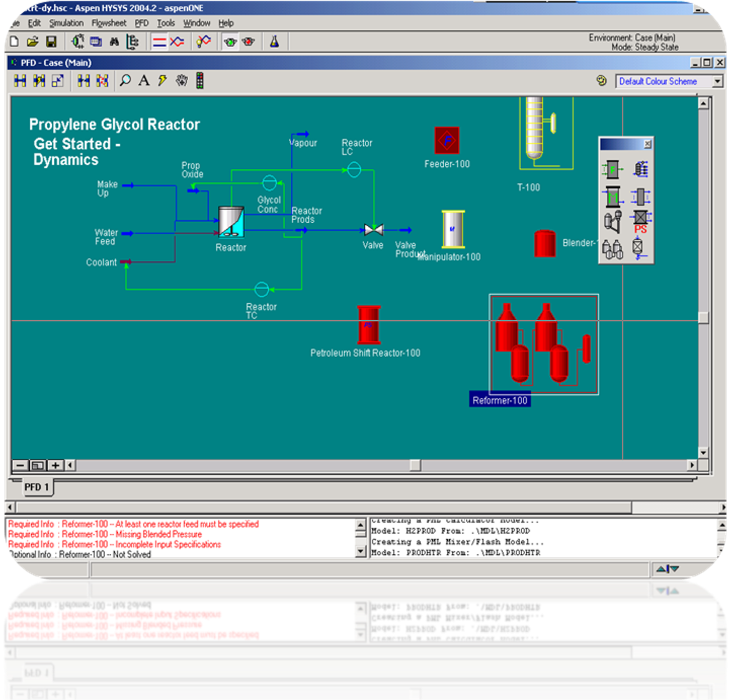Viewport: 731px width, 700px height.
Task: Click the zoom-out minus button below PFD
Action: click(20, 465)
